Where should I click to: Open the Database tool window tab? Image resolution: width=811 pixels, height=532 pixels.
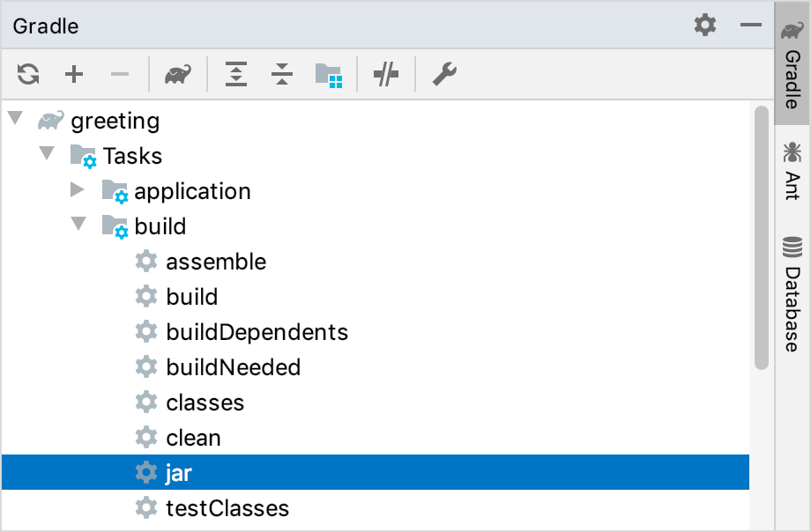point(789,282)
